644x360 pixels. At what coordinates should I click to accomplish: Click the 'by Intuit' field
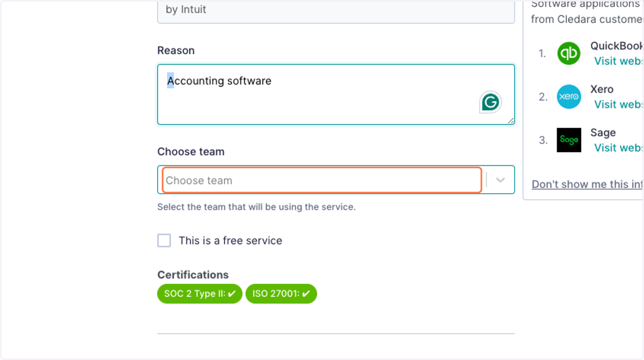[x=336, y=11]
